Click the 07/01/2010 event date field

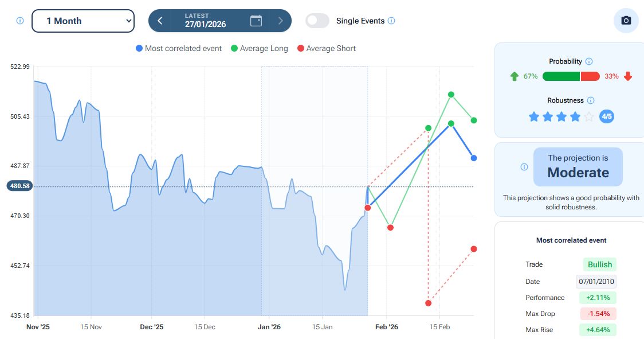(596, 282)
